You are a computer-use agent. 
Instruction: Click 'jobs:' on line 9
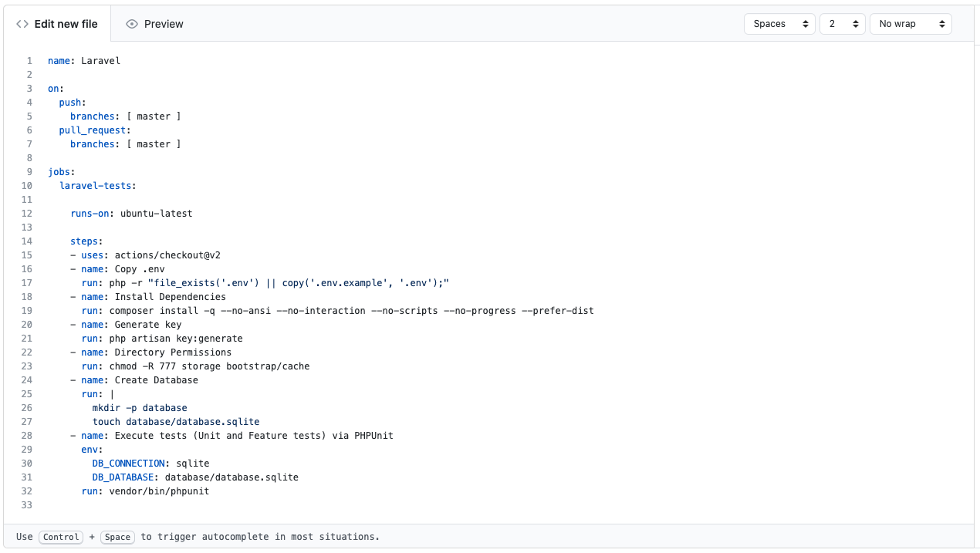(62, 172)
